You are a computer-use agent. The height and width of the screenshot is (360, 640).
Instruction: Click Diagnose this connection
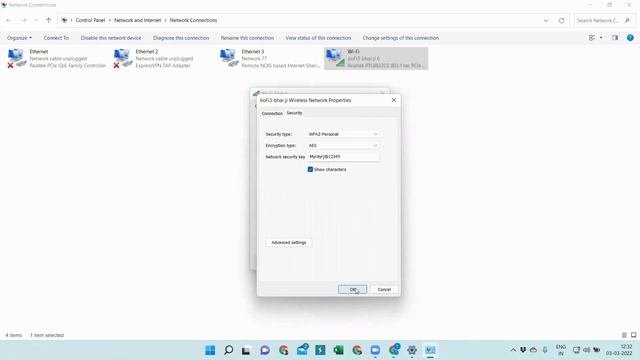181,38
